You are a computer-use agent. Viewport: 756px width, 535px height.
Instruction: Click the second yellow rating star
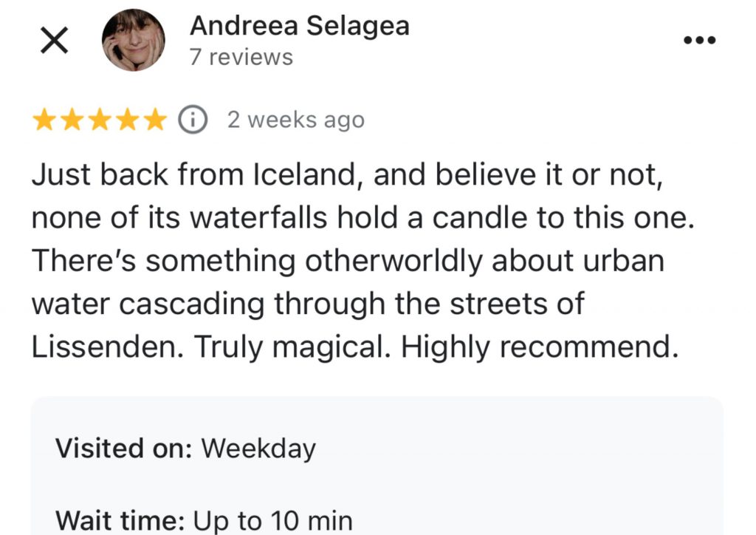(72, 119)
